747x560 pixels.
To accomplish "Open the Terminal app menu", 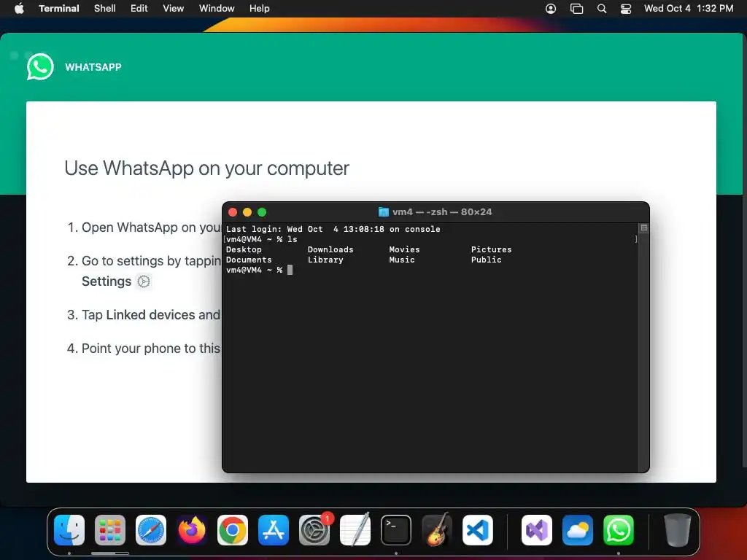I will (x=59, y=8).
